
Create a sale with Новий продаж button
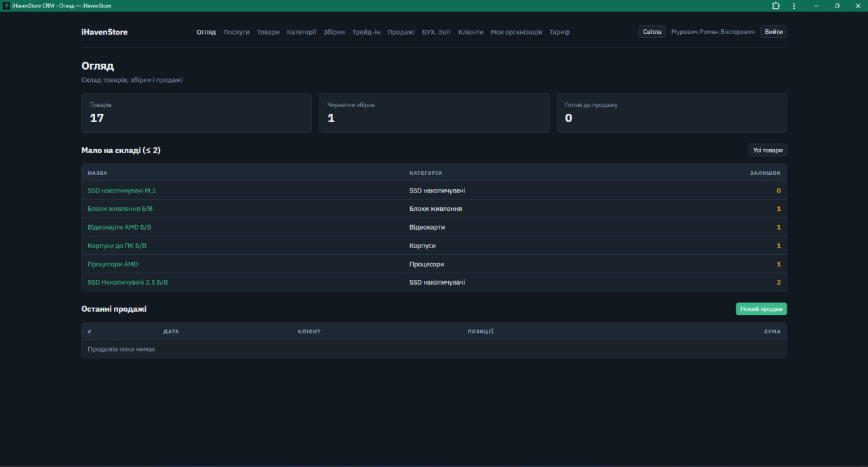pos(761,309)
